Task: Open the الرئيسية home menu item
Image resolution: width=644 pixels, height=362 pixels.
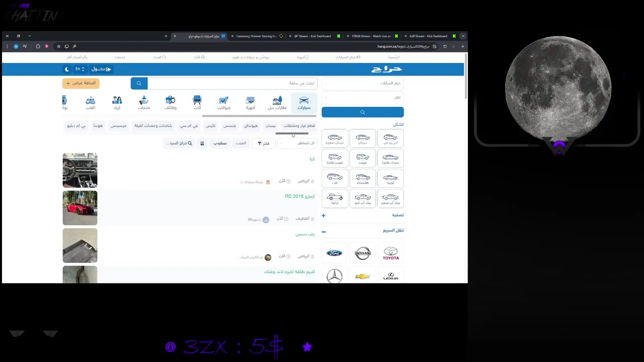Action: 393,57
